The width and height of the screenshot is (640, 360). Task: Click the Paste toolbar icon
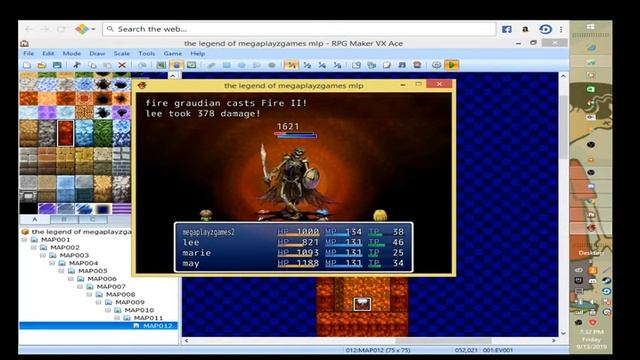pyautogui.click(x=107, y=65)
